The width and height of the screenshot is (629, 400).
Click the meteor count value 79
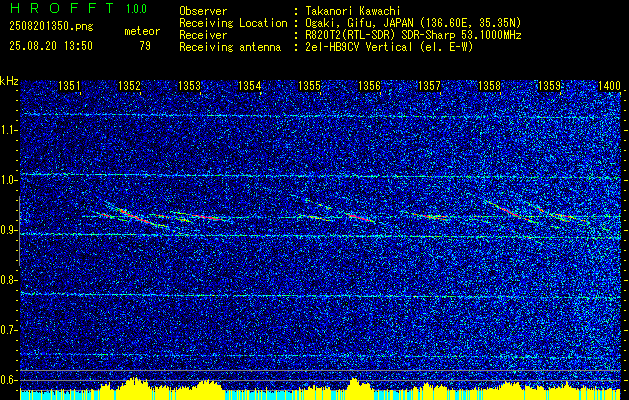click(x=145, y=46)
